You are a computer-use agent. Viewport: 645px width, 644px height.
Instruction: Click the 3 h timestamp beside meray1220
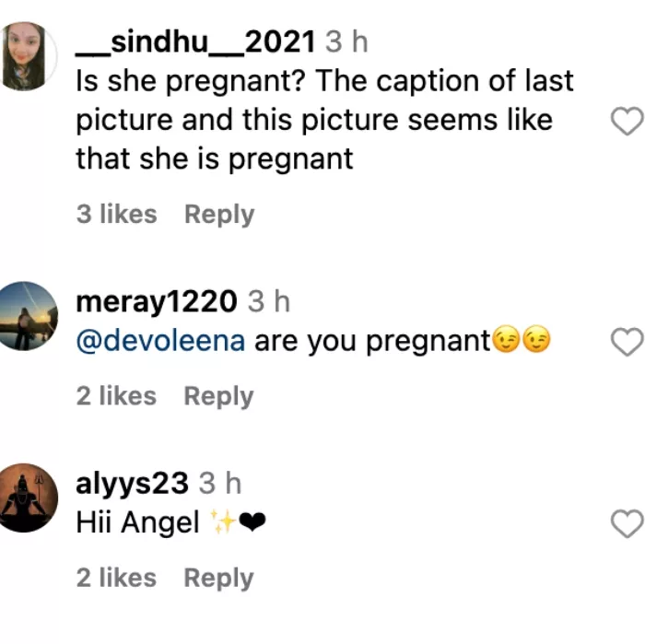point(269,302)
